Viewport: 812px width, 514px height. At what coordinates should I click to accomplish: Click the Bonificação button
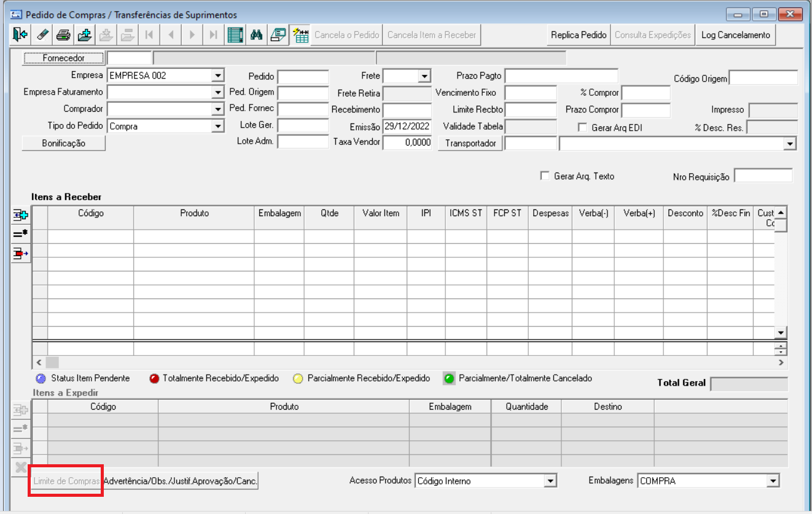tap(64, 143)
